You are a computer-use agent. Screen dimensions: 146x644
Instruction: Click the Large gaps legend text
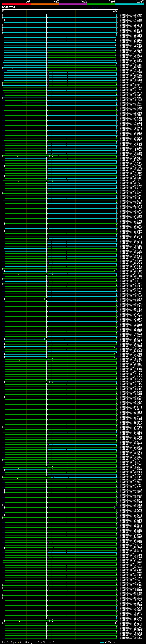point(10,642)
